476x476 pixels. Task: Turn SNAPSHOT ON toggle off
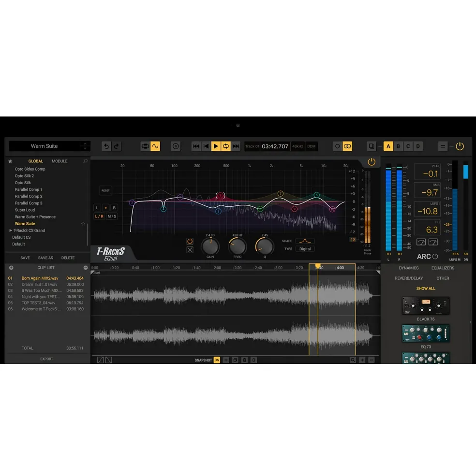217,360
